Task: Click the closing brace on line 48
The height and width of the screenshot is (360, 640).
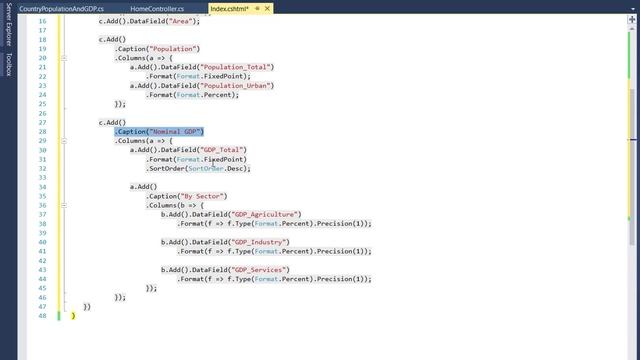Action: (73, 316)
